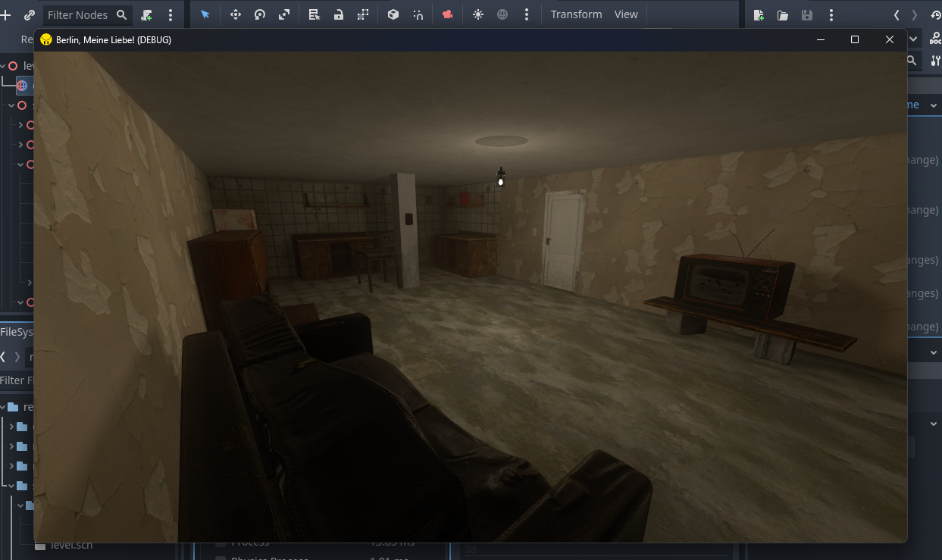Screen dimensions: 942x560
Task: Toggle the preview sunlight button
Action: coord(477,14)
